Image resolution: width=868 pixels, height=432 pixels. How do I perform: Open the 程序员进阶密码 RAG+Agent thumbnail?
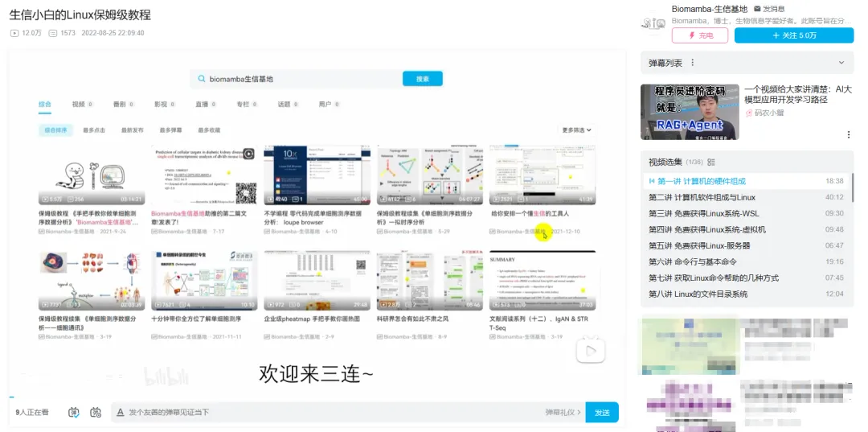click(x=690, y=112)
